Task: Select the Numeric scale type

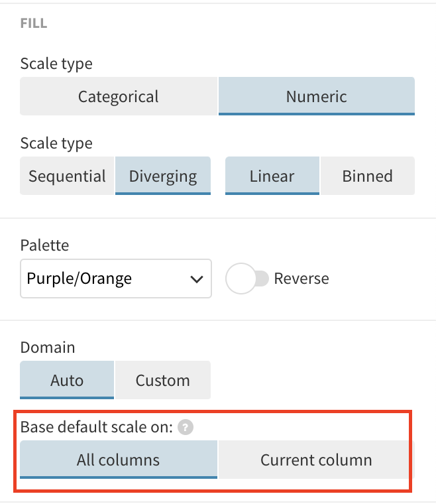Action: (316, 97)
